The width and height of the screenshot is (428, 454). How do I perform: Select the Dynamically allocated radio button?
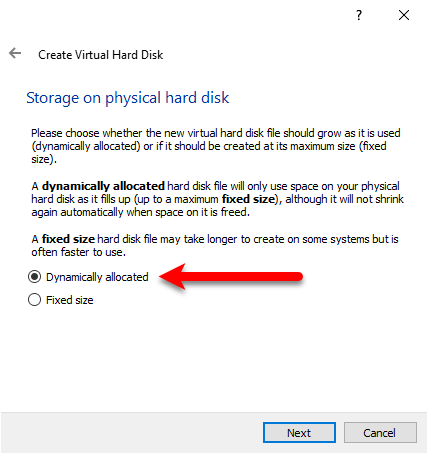(34, 277)
